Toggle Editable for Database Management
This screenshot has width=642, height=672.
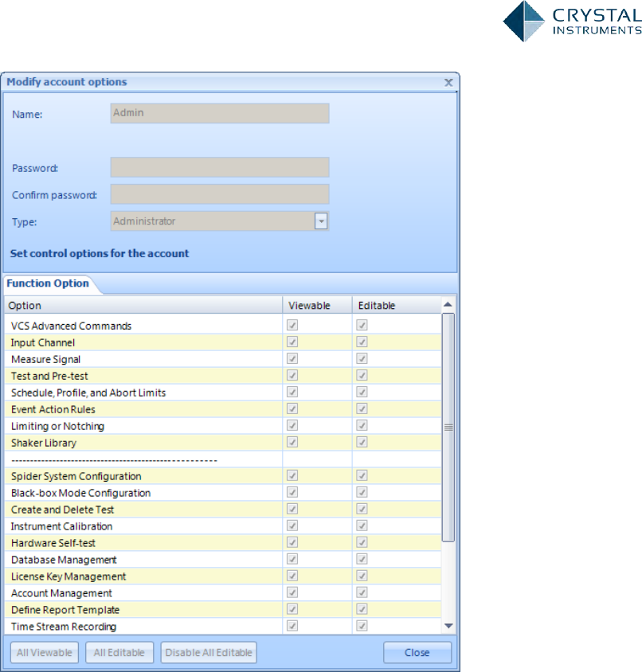[x=362, y=559]
